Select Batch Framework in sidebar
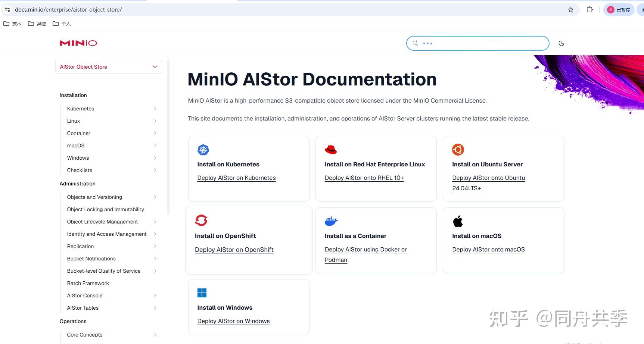The height and width of the screenshot is (344, 644). [88, 283]
